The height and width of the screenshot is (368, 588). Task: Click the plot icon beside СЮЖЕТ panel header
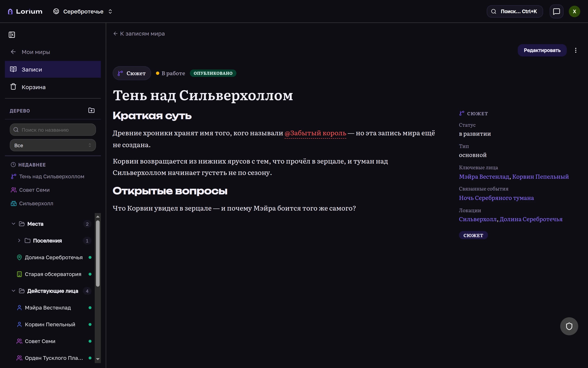pos(462,113)
